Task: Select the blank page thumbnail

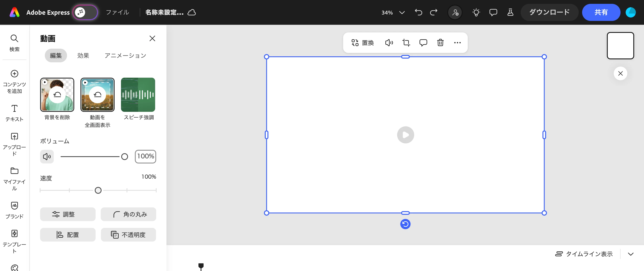Action: [620, 46]
